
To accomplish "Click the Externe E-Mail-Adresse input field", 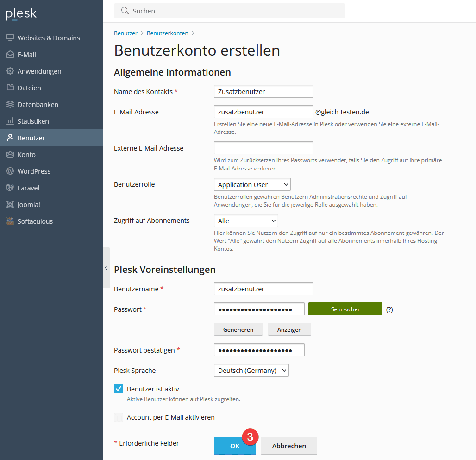I will 263,148.
